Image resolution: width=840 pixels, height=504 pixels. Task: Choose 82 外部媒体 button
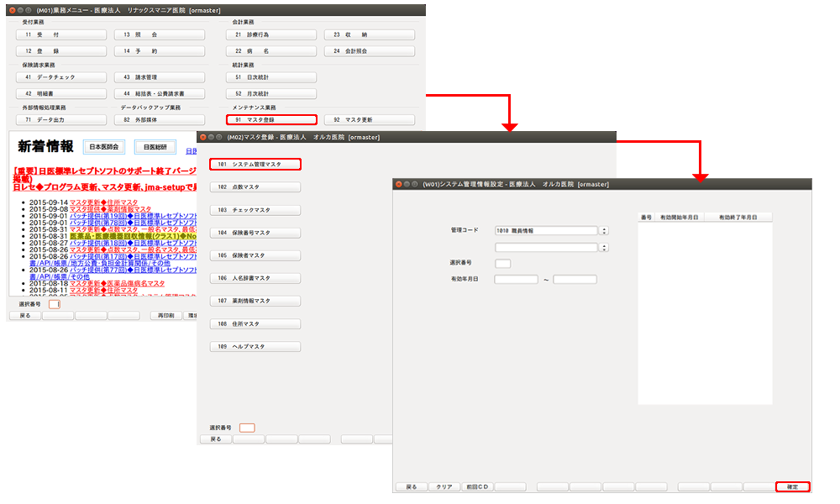point(159,120)
